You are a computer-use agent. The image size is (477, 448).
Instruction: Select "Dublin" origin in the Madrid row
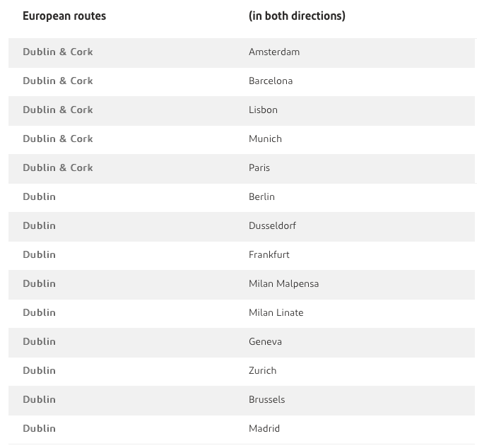pyautogui.click(x=39, y=429)
